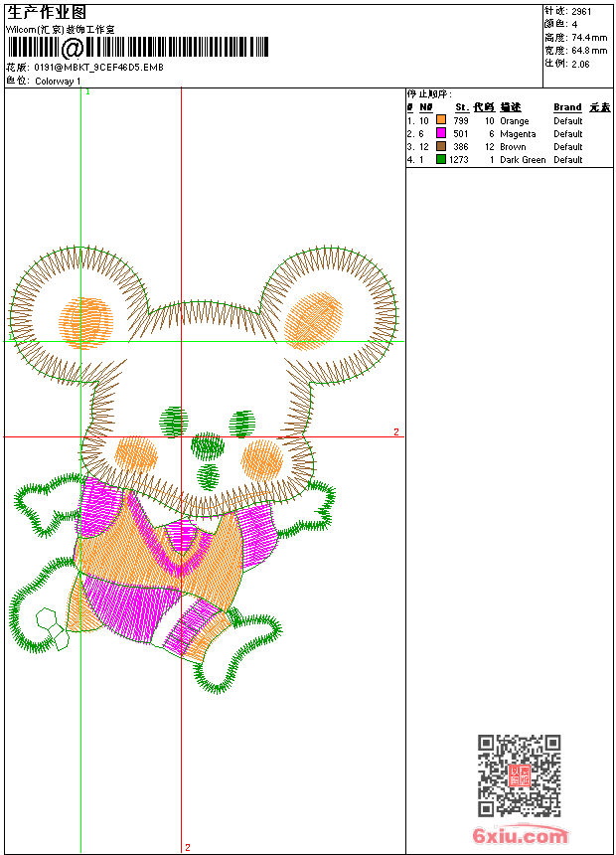Click the Brown color swatch in row 3

(441, 147)
